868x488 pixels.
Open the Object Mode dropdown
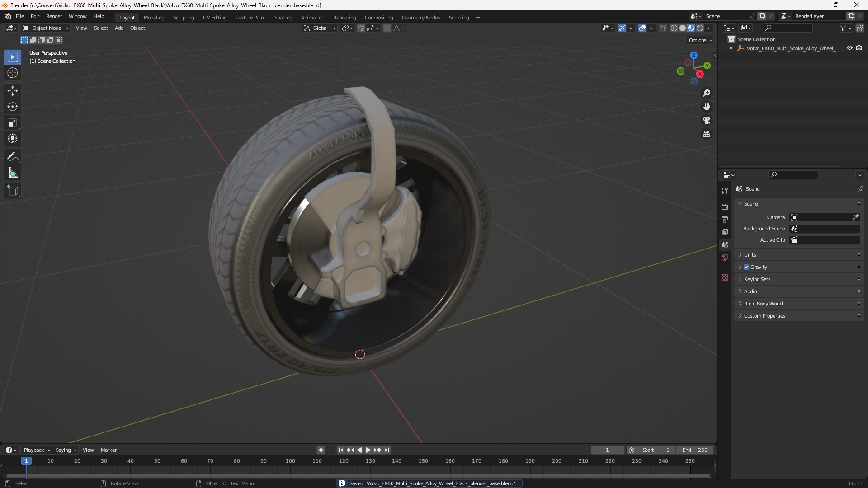coord(46,28)
